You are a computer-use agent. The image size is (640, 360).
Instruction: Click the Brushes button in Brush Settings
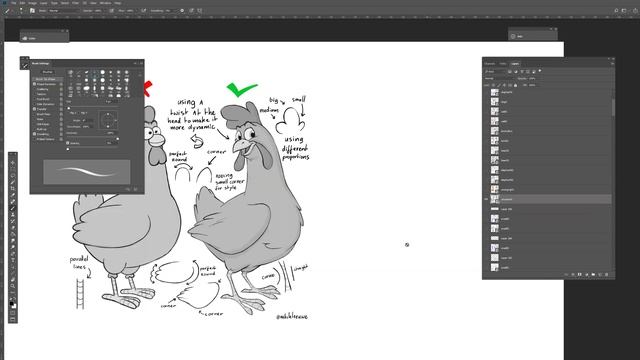[x=48, y=72]
